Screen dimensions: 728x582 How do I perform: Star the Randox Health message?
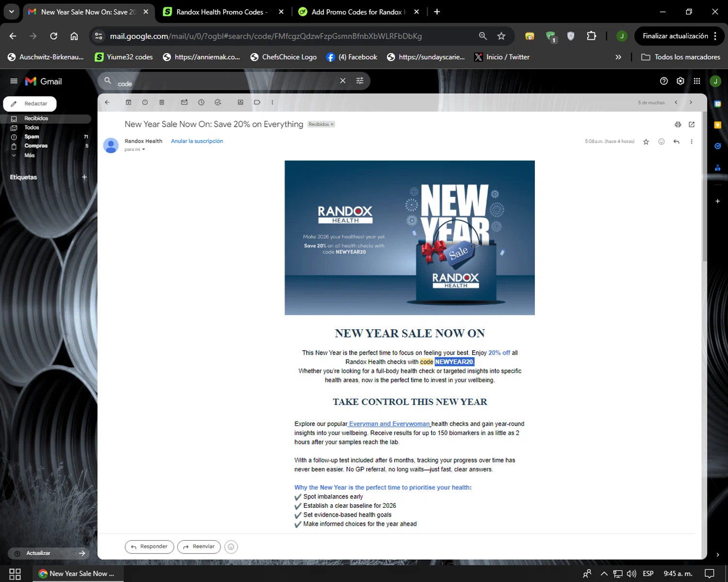click(646, 142)
